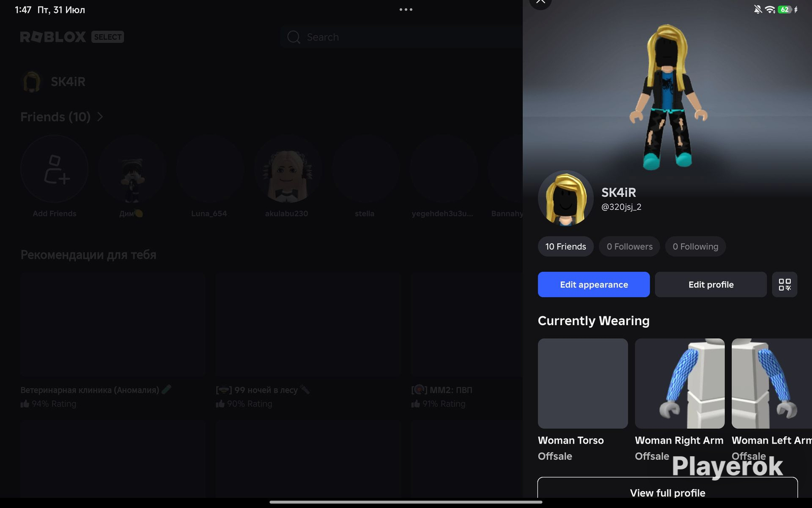Click the 91% Rating text
This screenshot has width=812, height=508.
click(x=444, y=404)
